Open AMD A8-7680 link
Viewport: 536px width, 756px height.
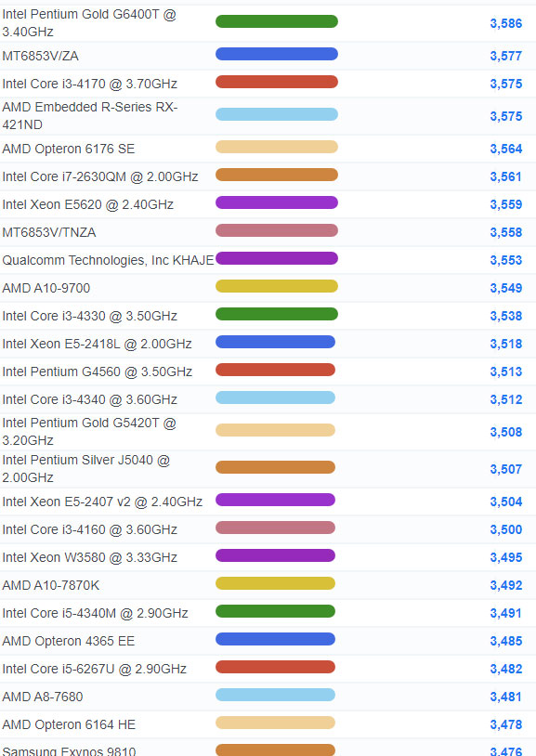click(x=43, y=697)
